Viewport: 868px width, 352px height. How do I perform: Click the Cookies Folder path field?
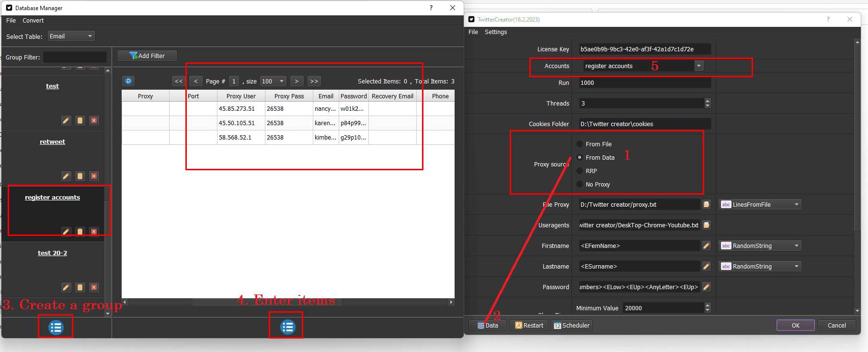(645, 124)
